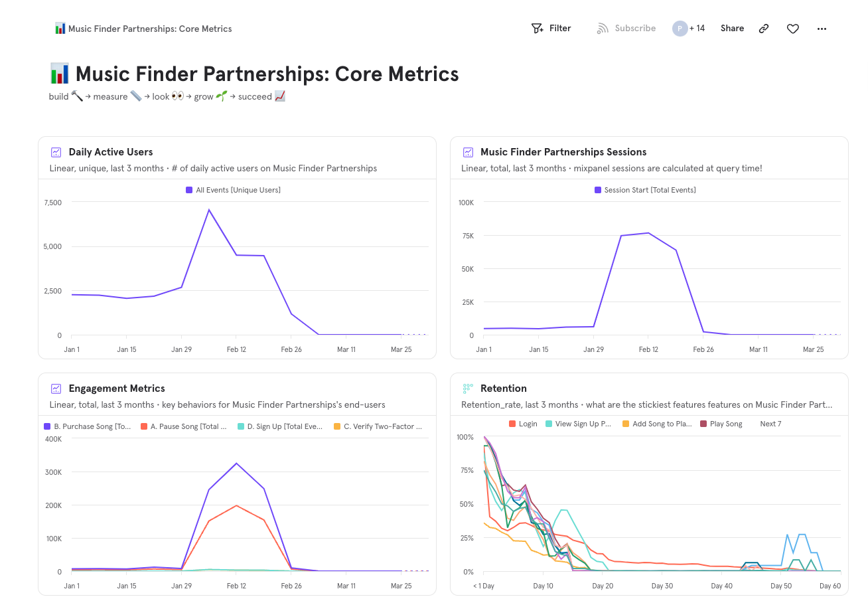Open the +14 members list
Image resolution: width=868 pixels, height=605 pixels.
(697, 29)
